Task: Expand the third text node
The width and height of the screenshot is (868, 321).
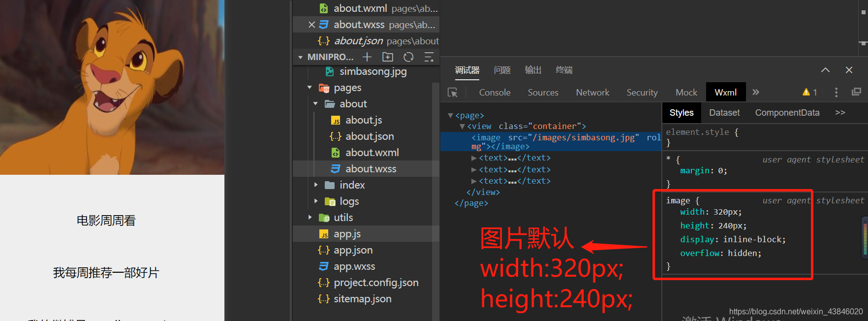Action: 474,181
